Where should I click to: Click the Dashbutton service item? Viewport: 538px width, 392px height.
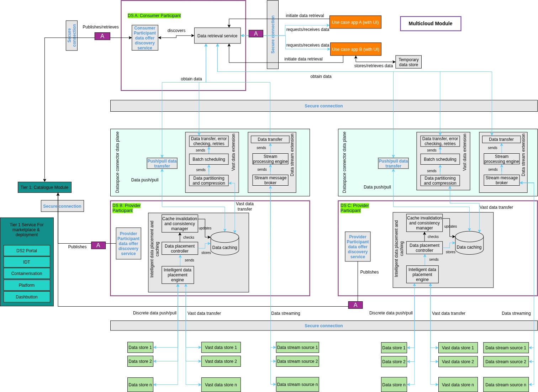pyautogui.click(x=27, y=297)
